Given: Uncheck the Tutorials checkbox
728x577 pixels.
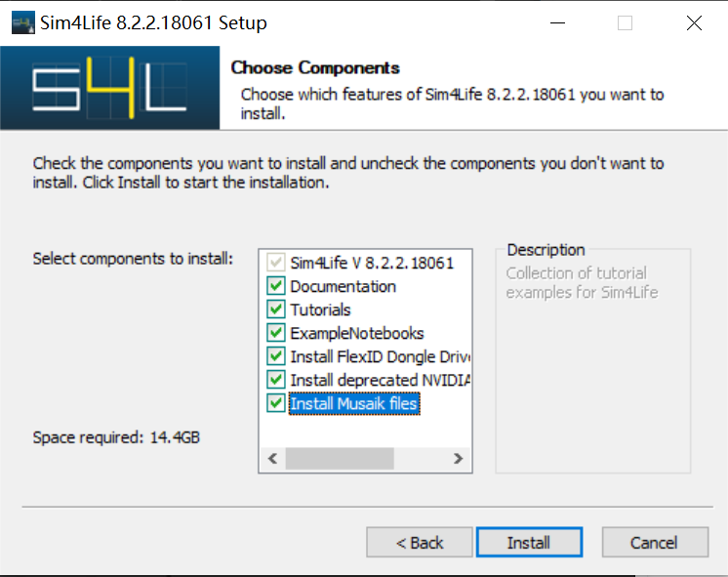Looking at the screenshot, I should tap(275, 309).
